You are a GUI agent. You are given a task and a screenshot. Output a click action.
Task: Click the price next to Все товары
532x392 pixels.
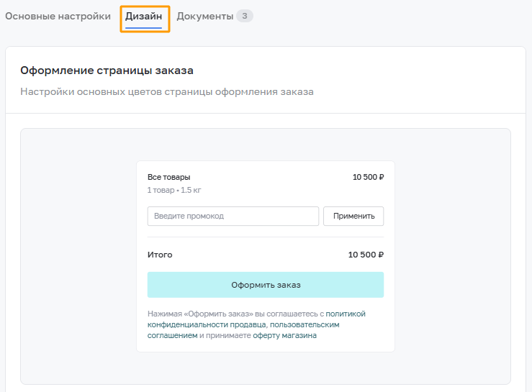point(368,177)
